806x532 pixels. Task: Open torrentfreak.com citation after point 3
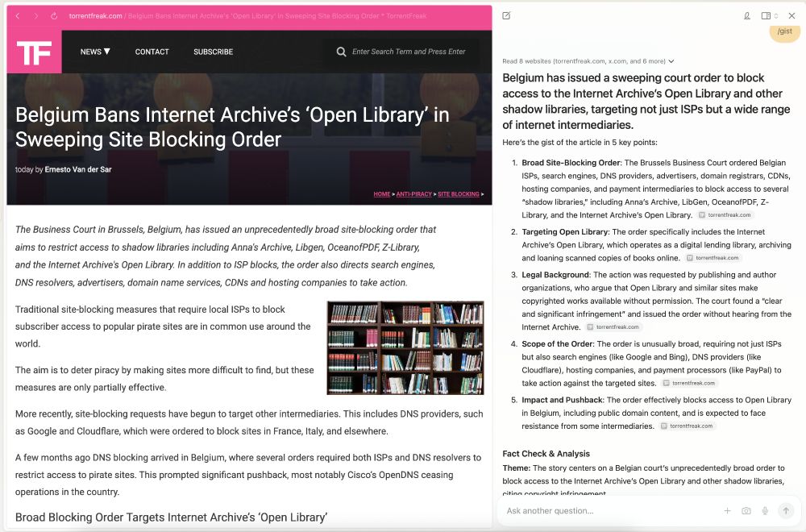pos(613,327)
